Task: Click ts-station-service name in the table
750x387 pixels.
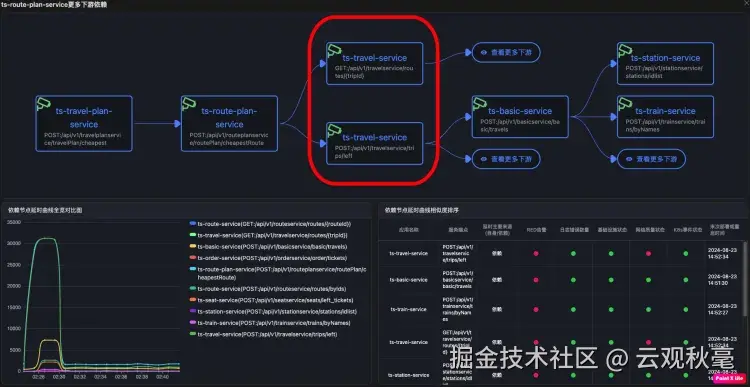Action: [408, 375]
